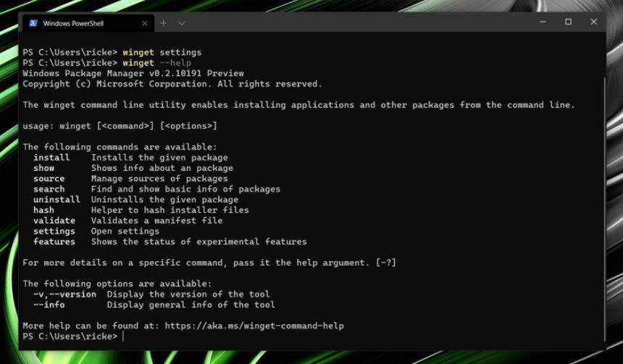Click the vertical scrollbar on the right edge
Viewport: 623px width, 364px height.
[x=604, y=208]
